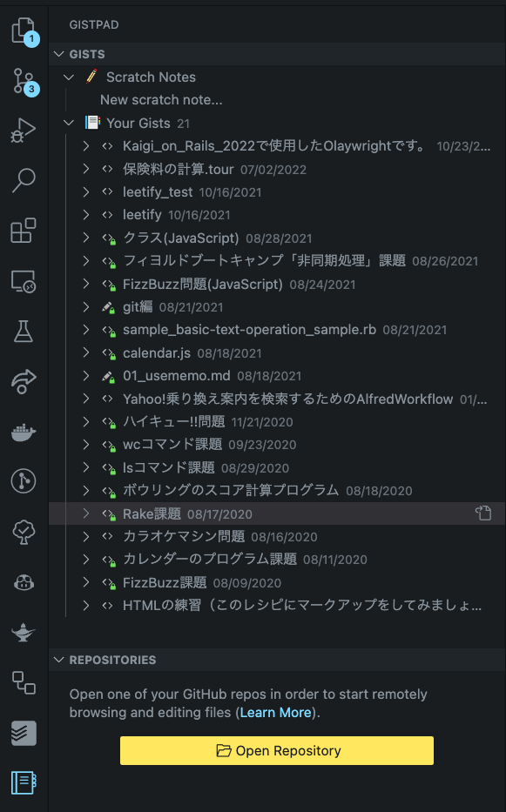
Task: Open the Extensions view
Action: [25, 231]
